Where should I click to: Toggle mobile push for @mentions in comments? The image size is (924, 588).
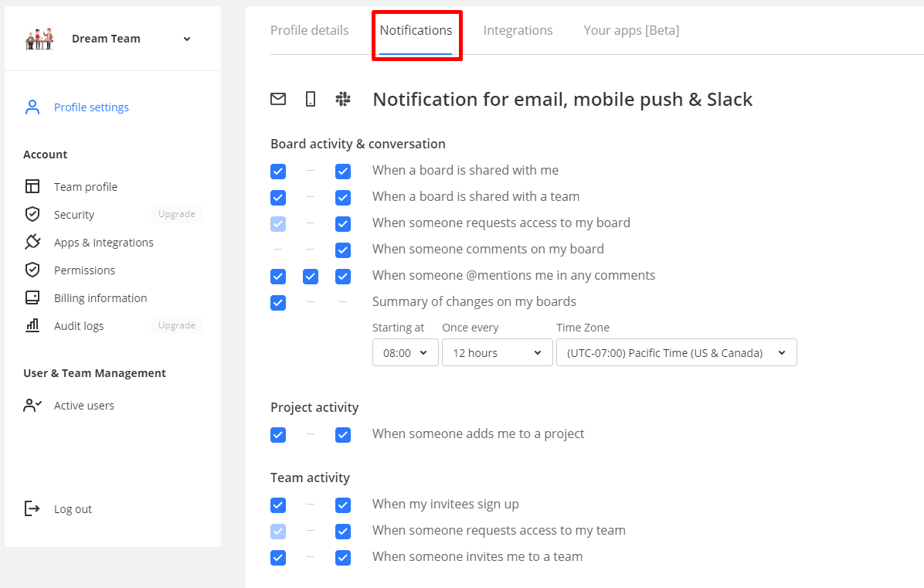click(311, 276)
